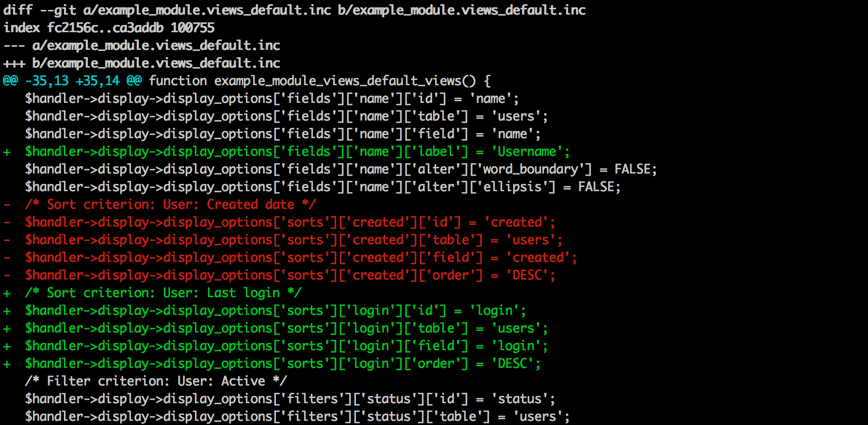Click the index fc2156c..ca3addb hash line
This screenshot has height=425, width=868.
109,28
